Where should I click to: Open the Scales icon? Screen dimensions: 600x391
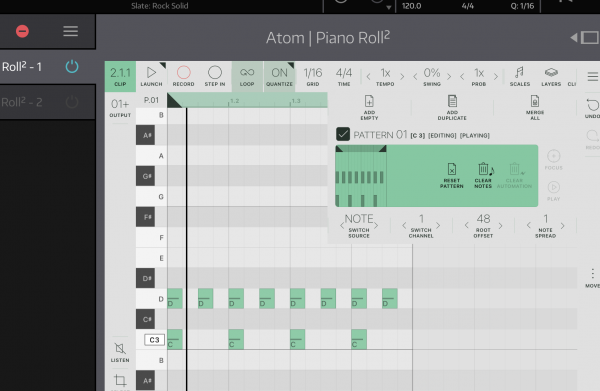pos(519,72)
